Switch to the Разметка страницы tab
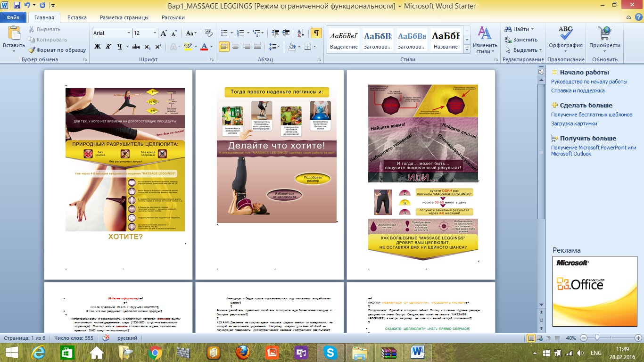The height and width of the screenshot is (362, 644). [124, 17]
